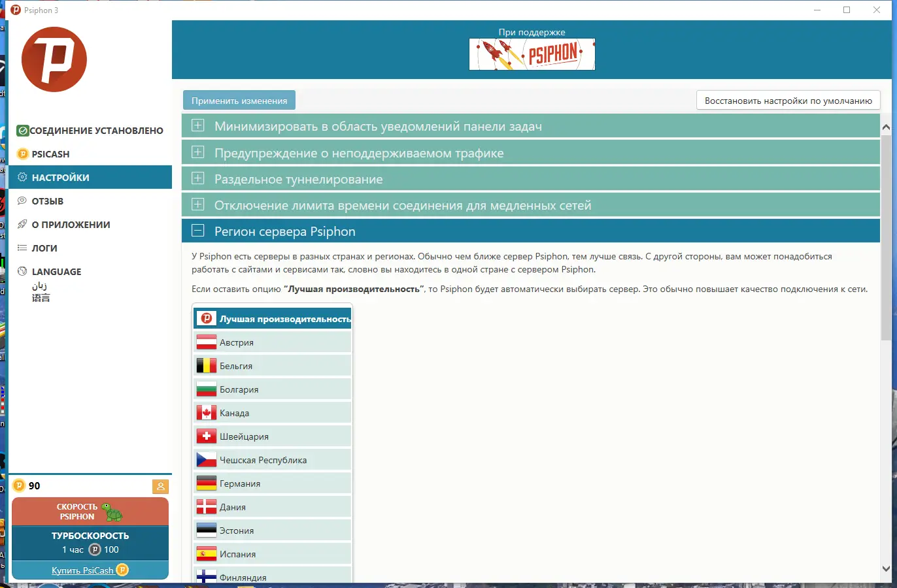Open the 'О приложении' about tab
The width and height of the screenshot is (897, 588).
click(90, 225)
